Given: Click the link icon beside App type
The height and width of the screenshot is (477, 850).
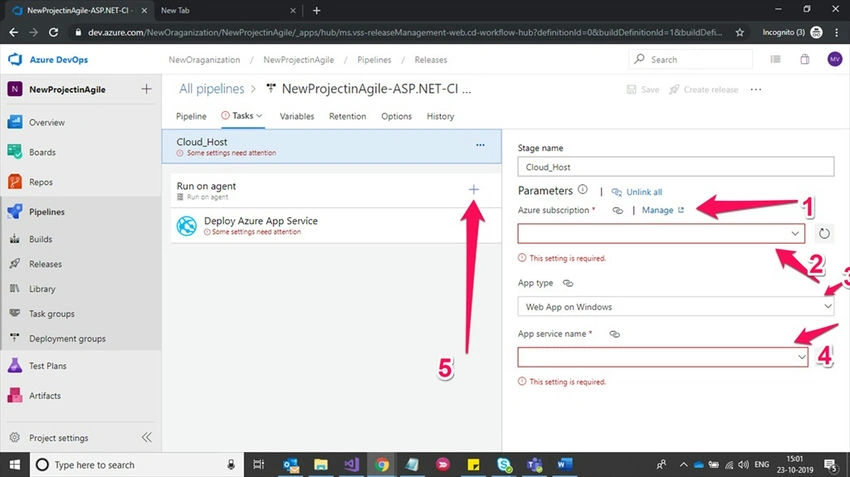Looking at the screenshot, I should tap(568, 283).
